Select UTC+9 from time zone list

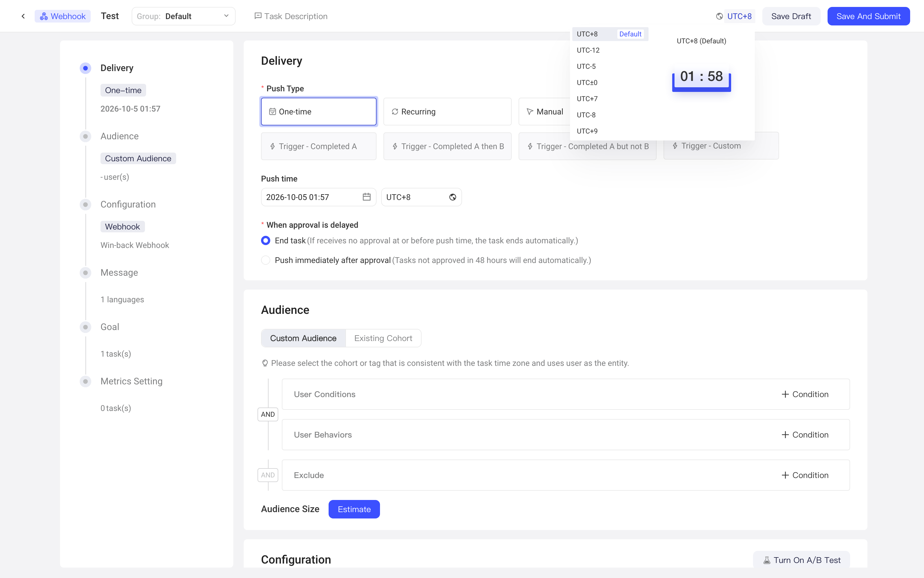click(x=610, y=131)
